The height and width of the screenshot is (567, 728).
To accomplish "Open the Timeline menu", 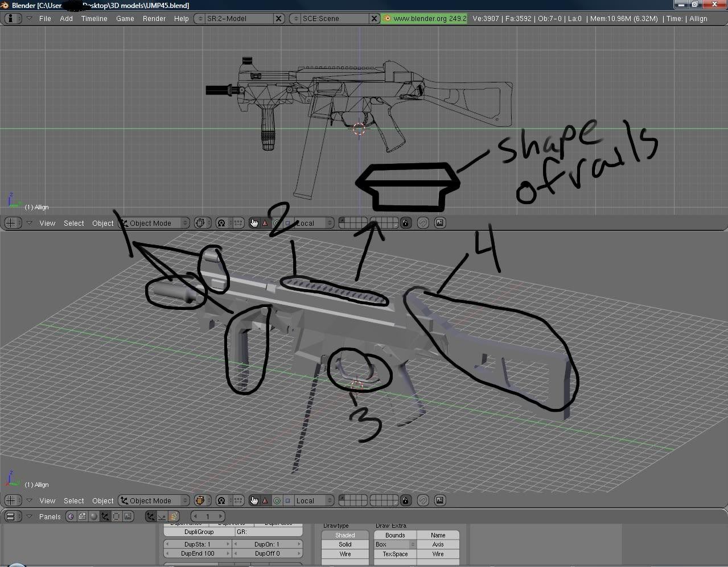I will click(94, 18).
